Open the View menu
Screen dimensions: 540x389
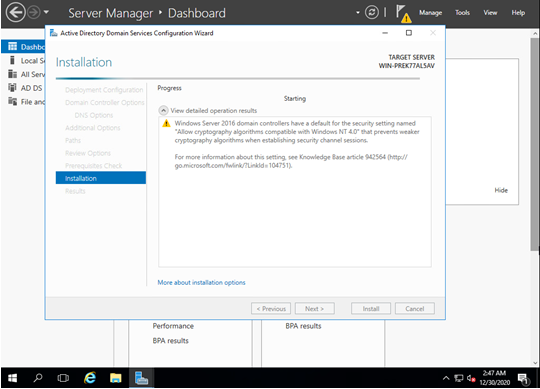[x=490, y=13]
